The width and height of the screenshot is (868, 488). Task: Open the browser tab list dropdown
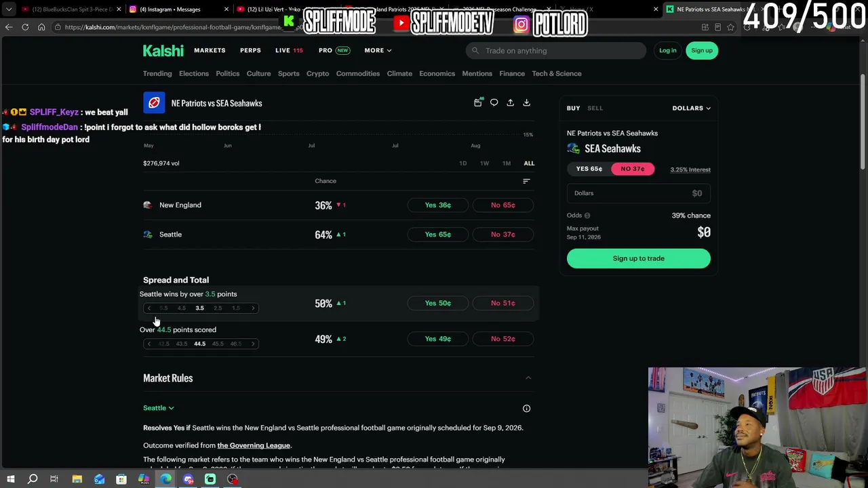pos(9,9)
